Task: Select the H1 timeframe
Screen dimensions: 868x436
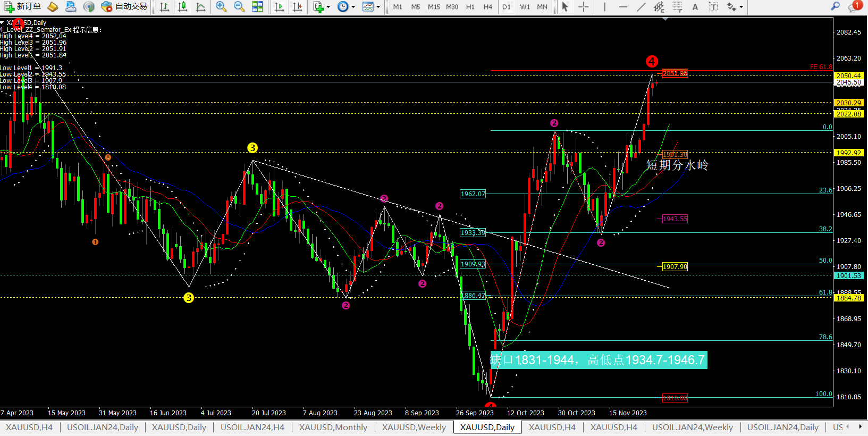Action: click(x=470, y=7)
